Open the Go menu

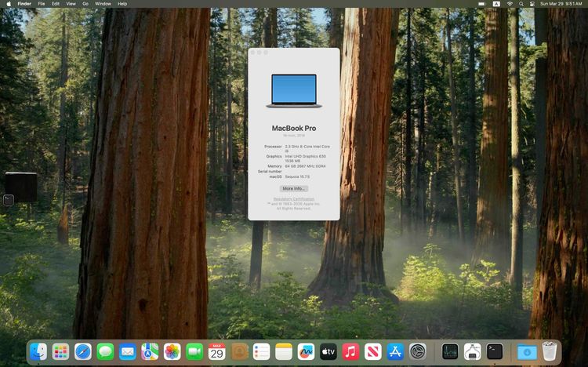coord(85,4)
